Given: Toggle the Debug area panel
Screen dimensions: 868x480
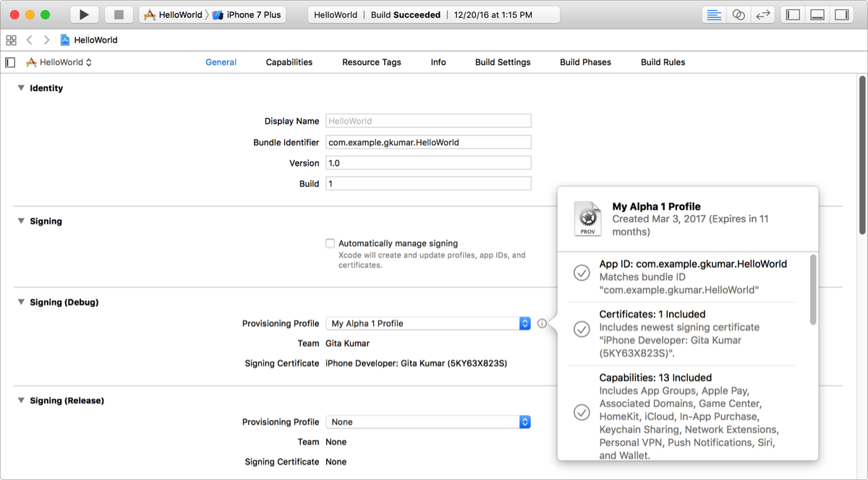Looking at the screenshot, I should point(817,14).
